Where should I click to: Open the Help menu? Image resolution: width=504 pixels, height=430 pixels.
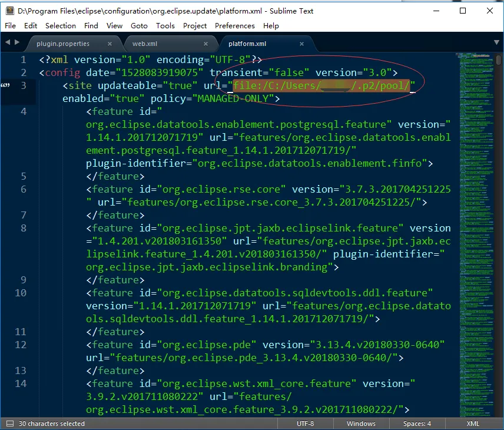point(271,26)
